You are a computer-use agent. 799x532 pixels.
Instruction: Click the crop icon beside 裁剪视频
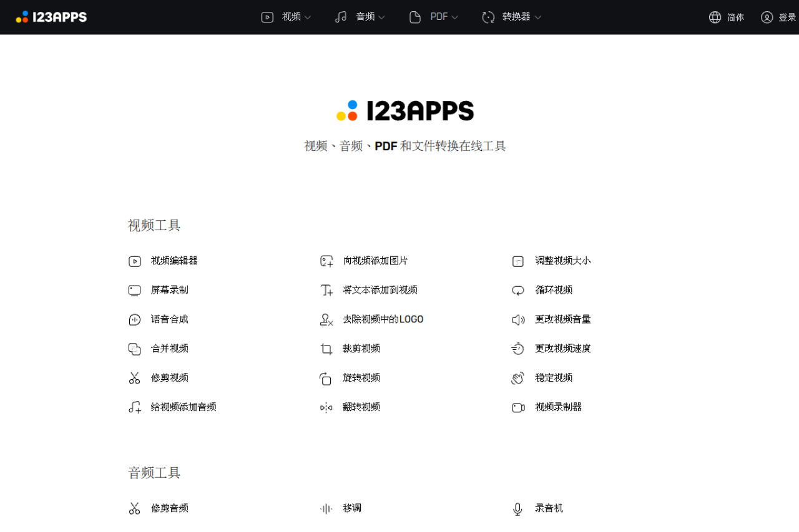point(326,349)
